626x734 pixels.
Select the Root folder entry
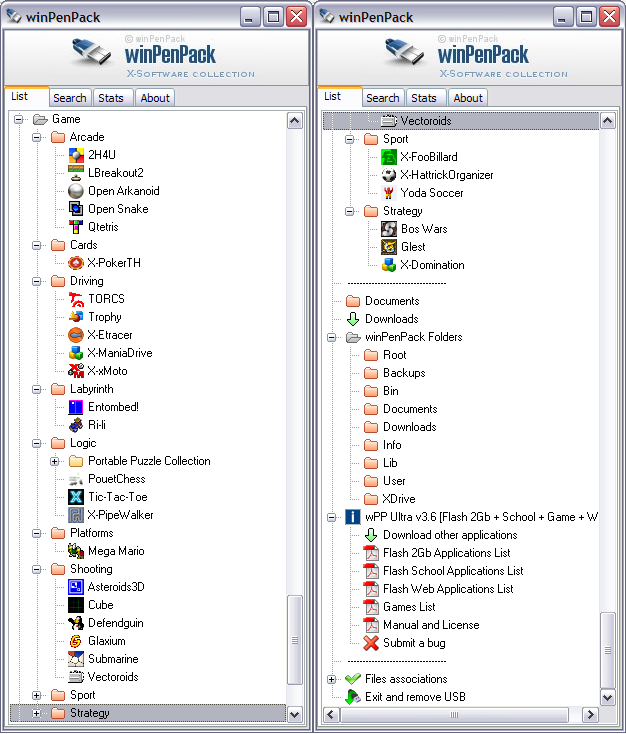(x=394, y=355)
